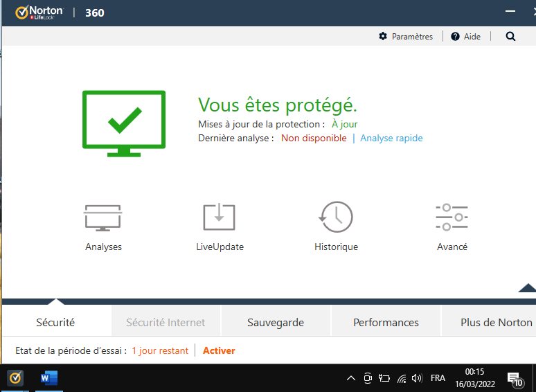Switch to the Performances tab

(x=386, y=322)
